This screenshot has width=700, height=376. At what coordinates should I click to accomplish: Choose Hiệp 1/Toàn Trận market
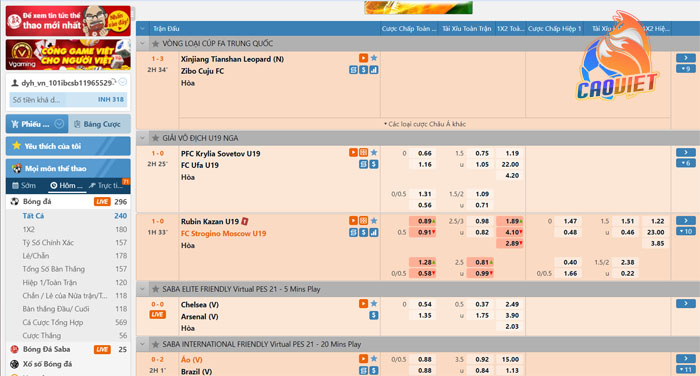pos(50,282)
